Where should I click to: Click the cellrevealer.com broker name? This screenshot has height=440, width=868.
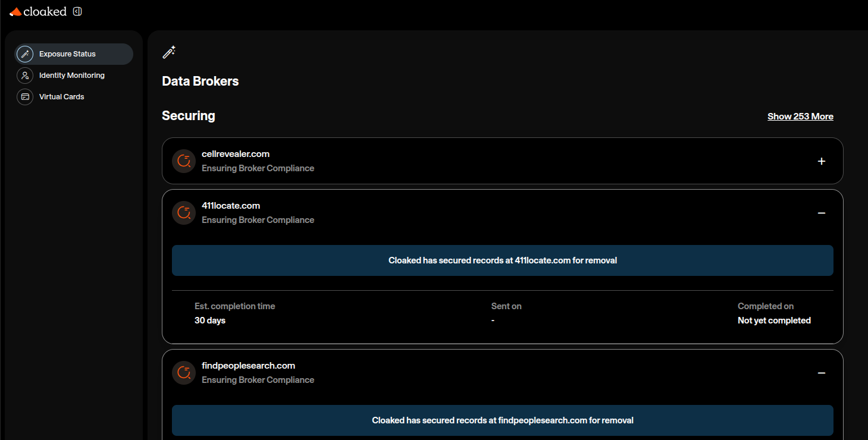[x=236, y=154]
